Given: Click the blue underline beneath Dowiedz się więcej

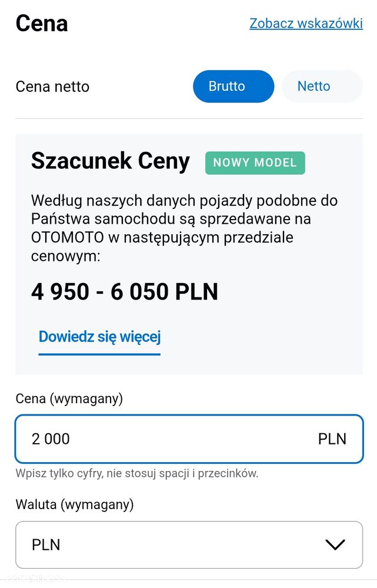Looking at the screenshot, I should pyautogui.click(x=99, y=354).
